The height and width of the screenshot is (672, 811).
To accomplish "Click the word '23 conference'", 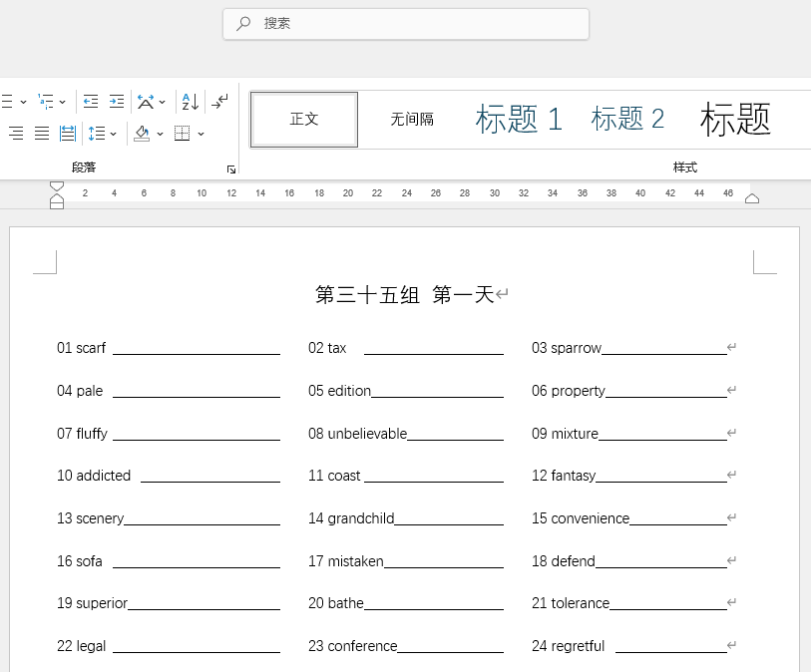I will coord(353,646).
